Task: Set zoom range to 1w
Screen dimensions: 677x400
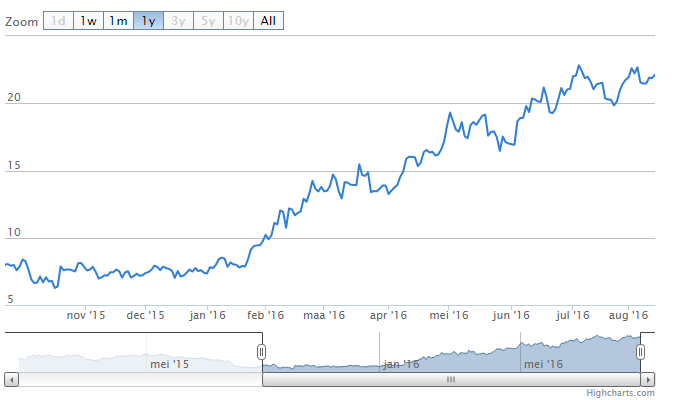Action: tap(88, 20)
